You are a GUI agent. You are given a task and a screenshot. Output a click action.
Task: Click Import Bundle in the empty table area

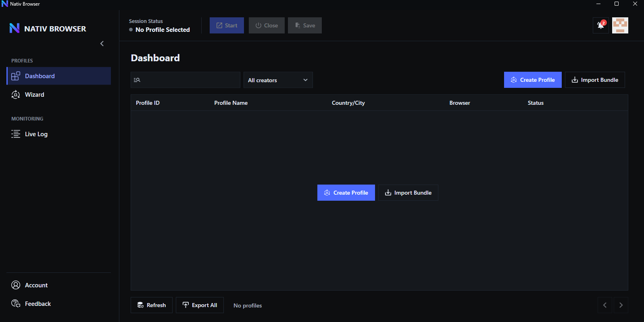click(408, 193)
